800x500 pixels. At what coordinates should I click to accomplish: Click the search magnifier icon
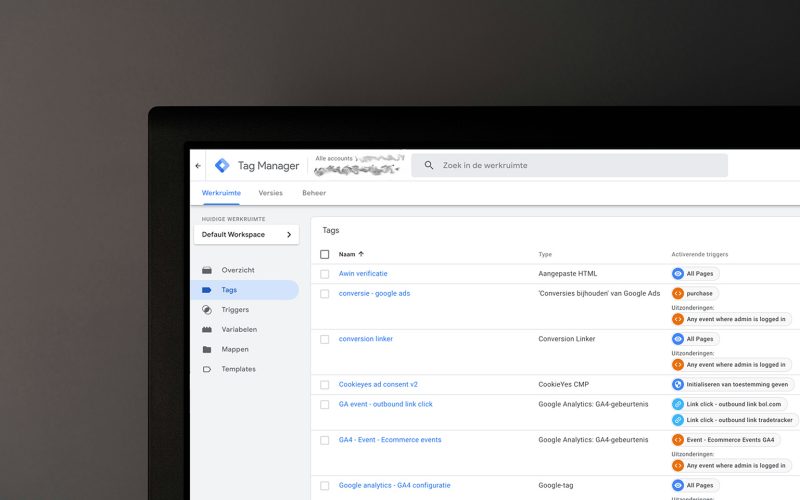429,165
